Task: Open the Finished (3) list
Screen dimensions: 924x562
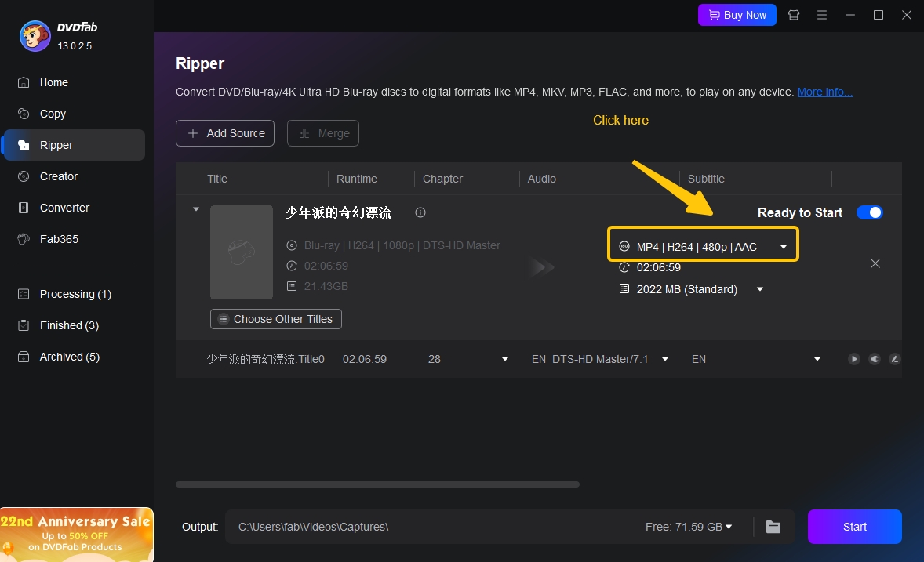Action: pos(69,325)
